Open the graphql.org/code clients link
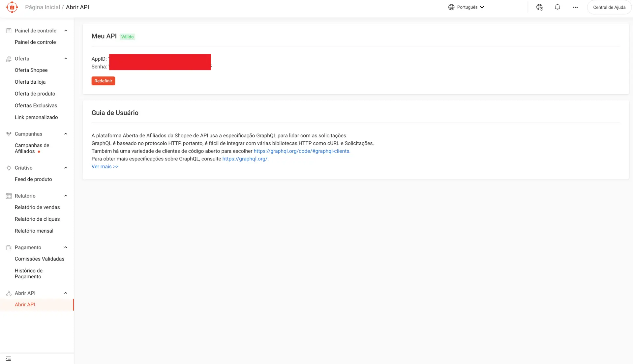The width and height of the screenshot is (633, 364). point(302,151)
